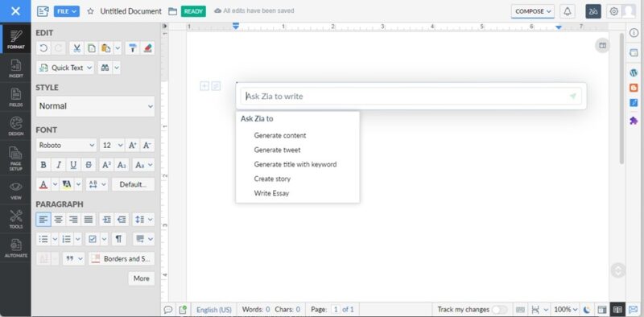
Task: Toggle Underline formatting
Action: [x=73, y=165]
